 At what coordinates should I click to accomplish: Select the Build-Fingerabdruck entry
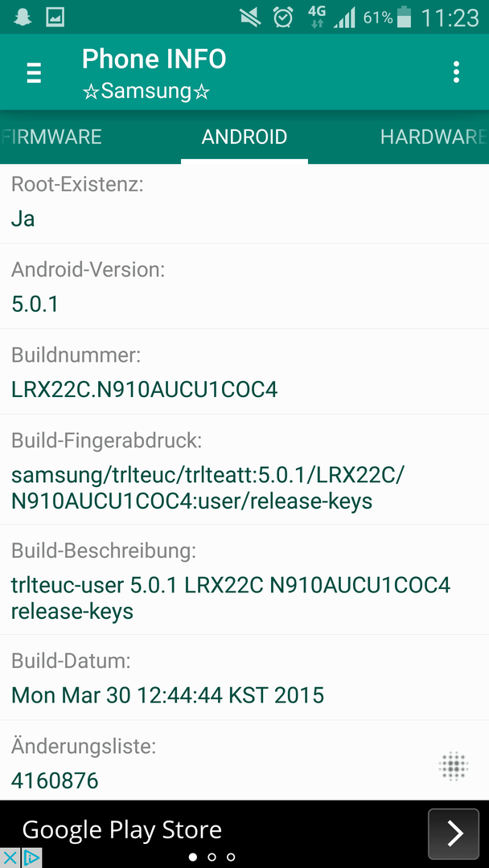[244, 469]
